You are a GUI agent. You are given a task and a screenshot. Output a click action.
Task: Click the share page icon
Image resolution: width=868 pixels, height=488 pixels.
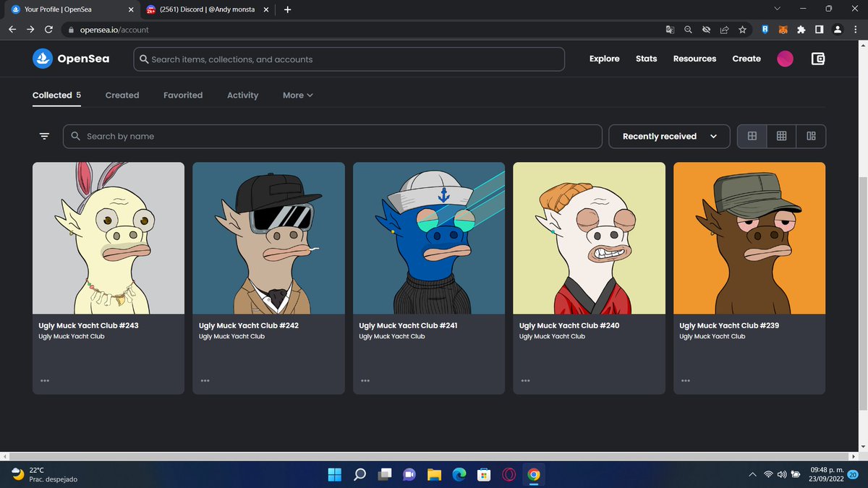pos(724,30)
